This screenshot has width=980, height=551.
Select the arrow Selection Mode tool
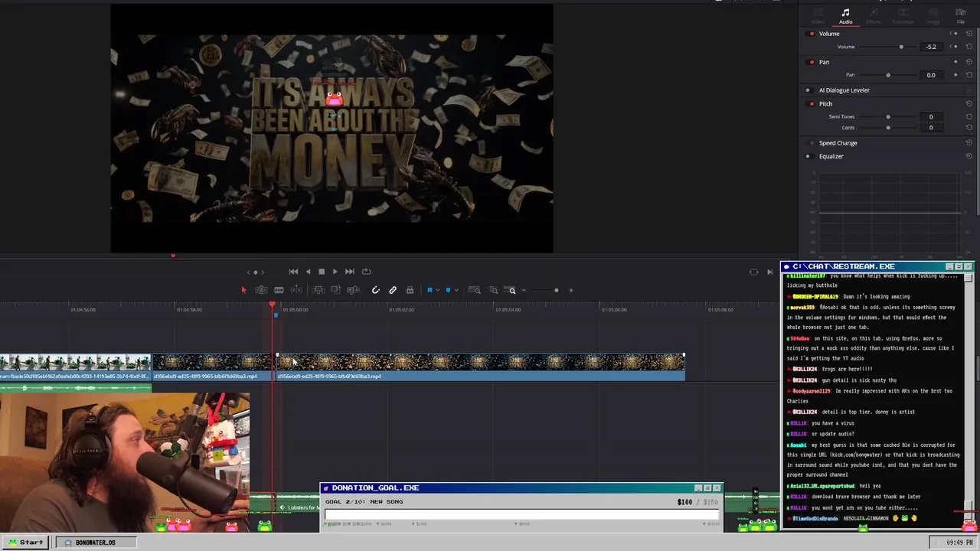pos(244,290)
